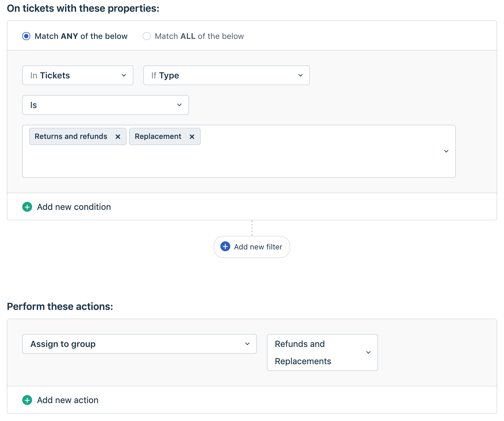Click the Returns and refunds tag label
504x421 pixels.
coord(71,136)
